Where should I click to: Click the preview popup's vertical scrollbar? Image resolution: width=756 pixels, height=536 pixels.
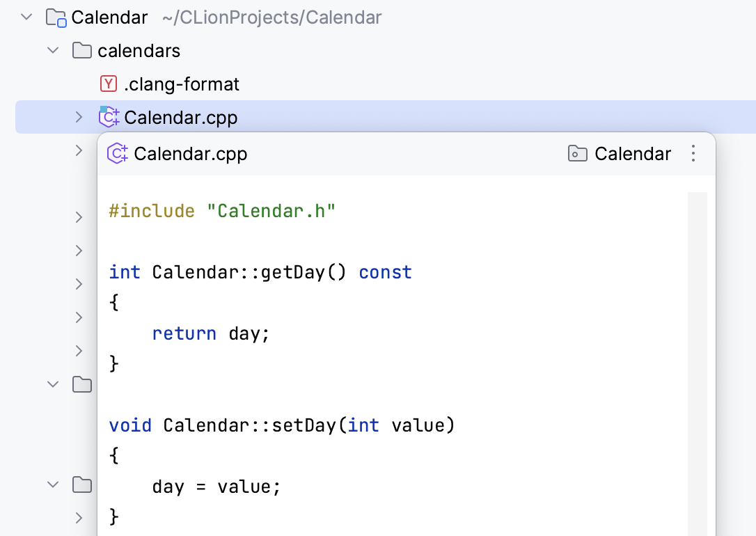point(697,348)
